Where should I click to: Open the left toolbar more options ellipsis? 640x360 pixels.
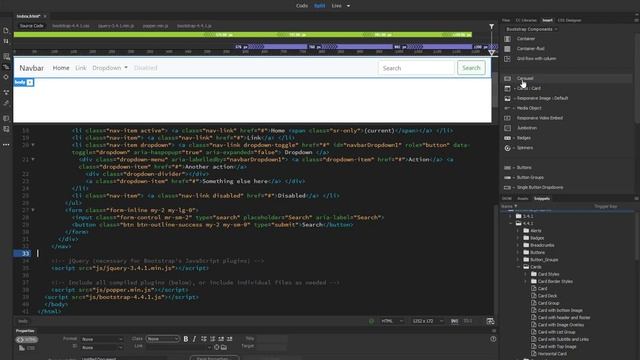6,144
